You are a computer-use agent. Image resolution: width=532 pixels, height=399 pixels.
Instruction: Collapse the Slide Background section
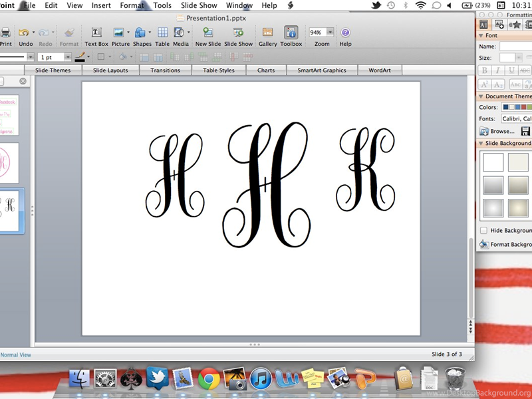pos(481,143)
